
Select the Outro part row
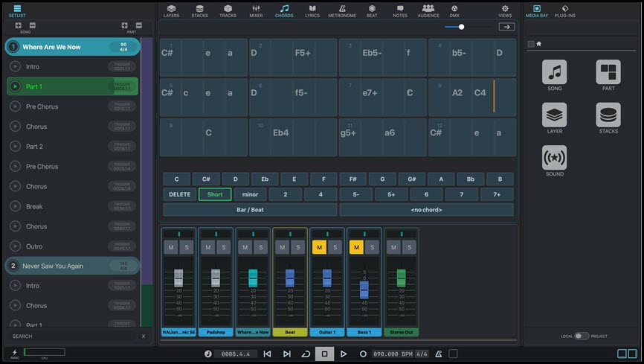73,246
